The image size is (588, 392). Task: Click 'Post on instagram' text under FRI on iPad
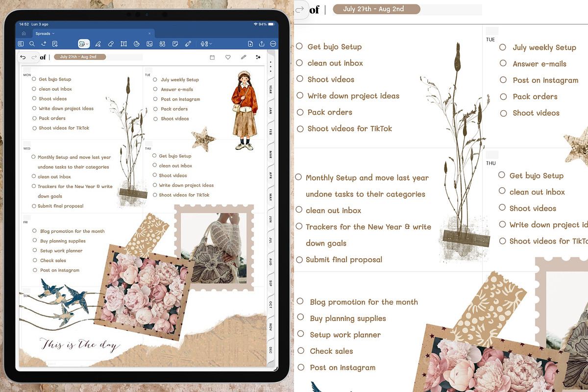[x=60, y=270]
